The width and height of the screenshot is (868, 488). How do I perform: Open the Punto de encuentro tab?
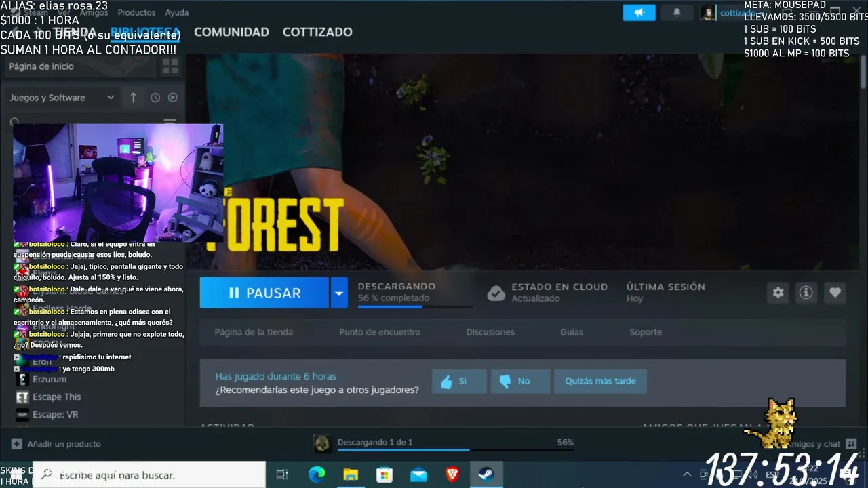tap(380, 332)
